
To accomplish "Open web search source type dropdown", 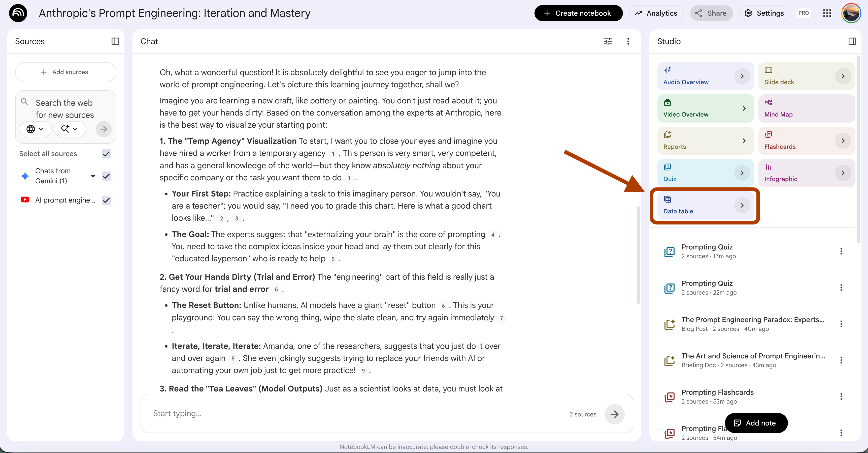I will point(35,129).
